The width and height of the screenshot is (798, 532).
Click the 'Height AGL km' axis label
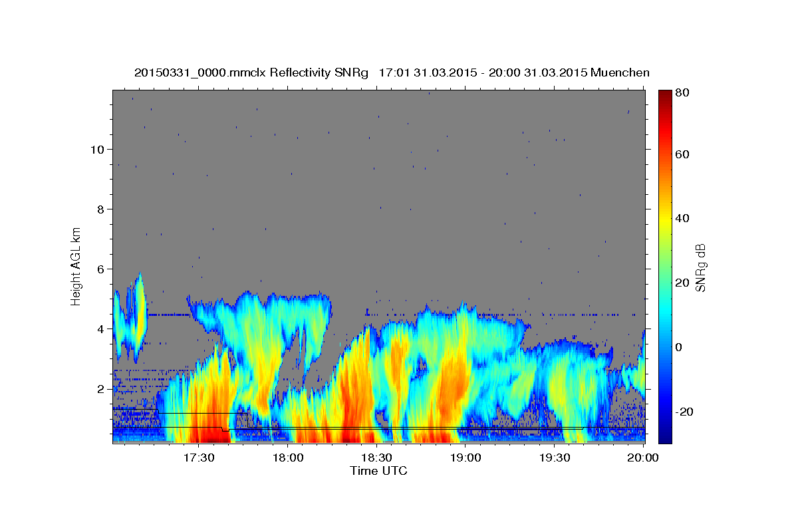tap(76, 267)
